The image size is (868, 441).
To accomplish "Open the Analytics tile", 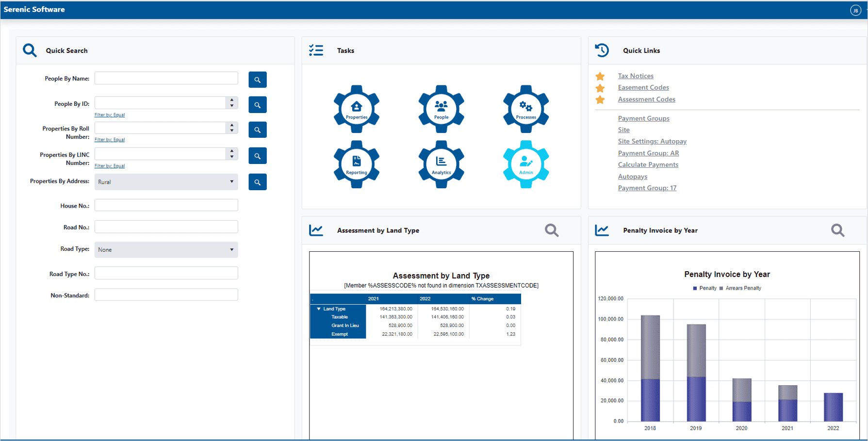I will pos(441,163).
